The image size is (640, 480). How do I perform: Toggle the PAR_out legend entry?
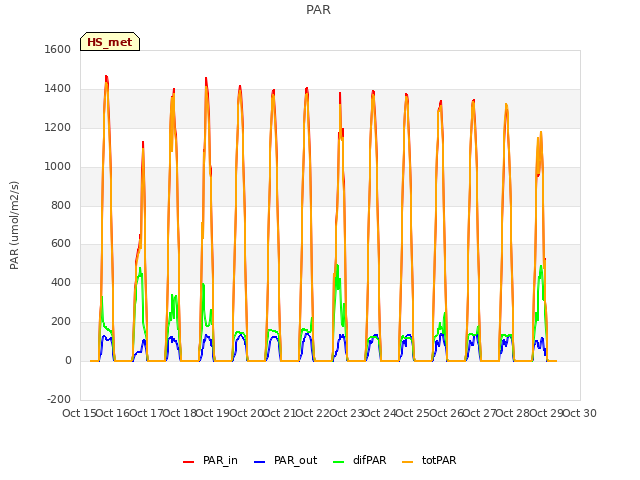(285, 460)
